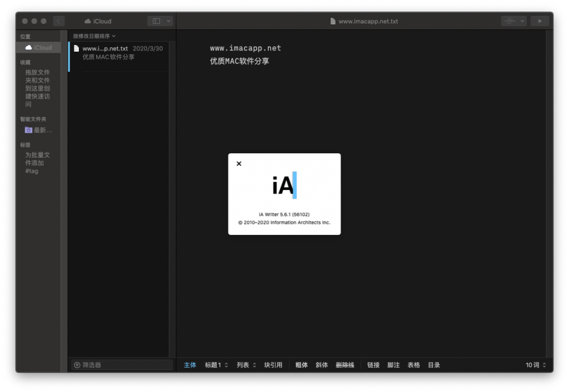Click the file document icon in list
Image resolution: width=569 pixels, height=392 pixels.
click(76, 48)
